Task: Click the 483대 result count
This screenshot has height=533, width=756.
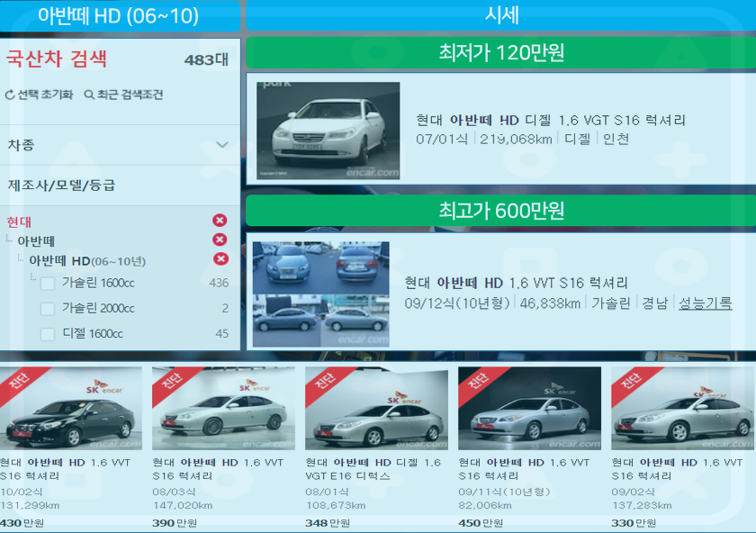Action: click(x=206, y=59)
